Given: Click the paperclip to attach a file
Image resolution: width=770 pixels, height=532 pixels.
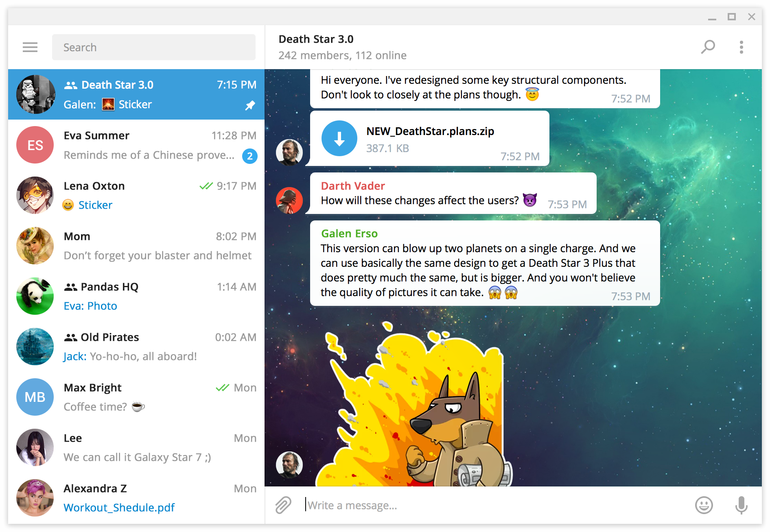Looking at the screenshot, I should 283,505.
